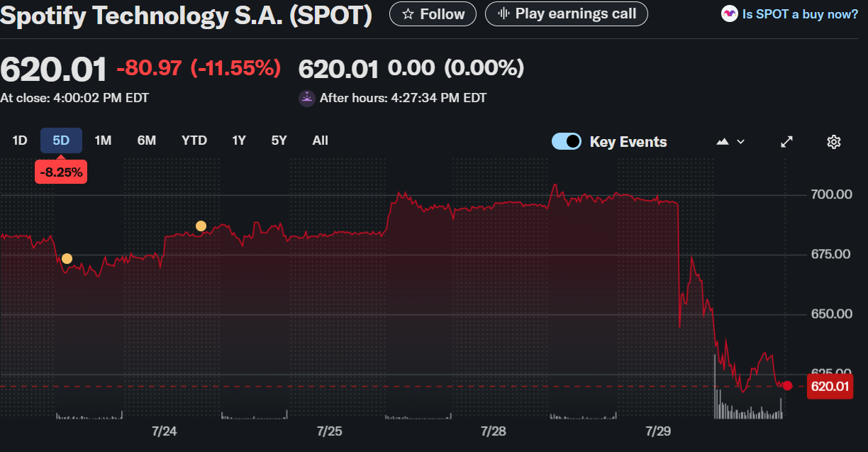The width and height of the screenshot is (868, 452).
Task: Click the after hours moon icon
Action: [x=306, y=99]
